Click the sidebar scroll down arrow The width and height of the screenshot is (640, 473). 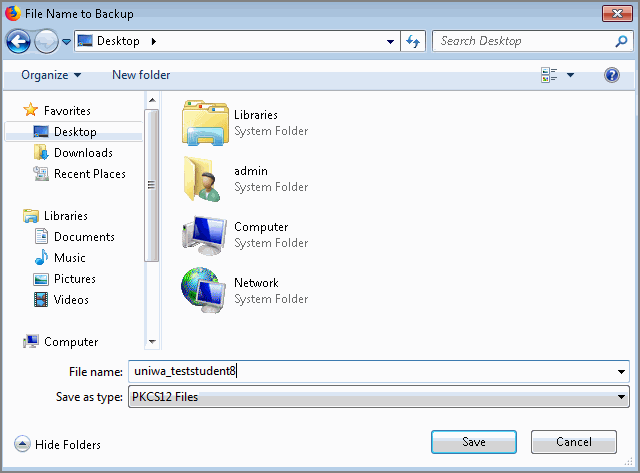click(x=152, y=342)
